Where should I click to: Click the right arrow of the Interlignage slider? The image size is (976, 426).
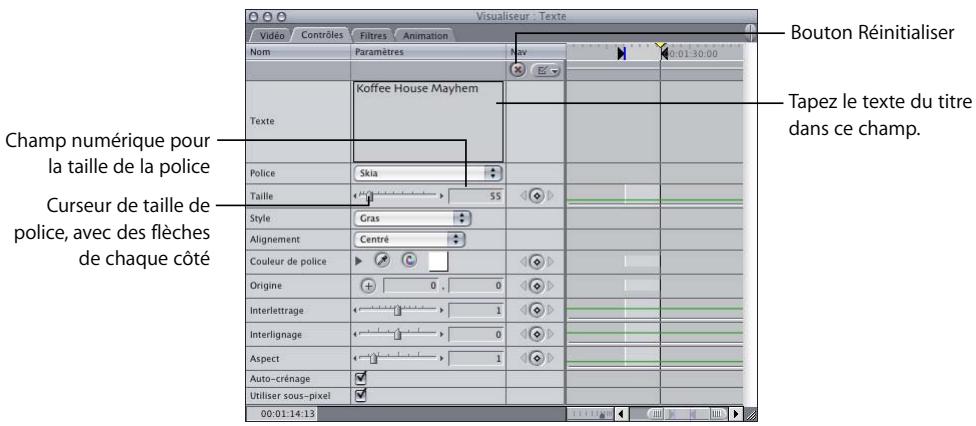[442, 334]
